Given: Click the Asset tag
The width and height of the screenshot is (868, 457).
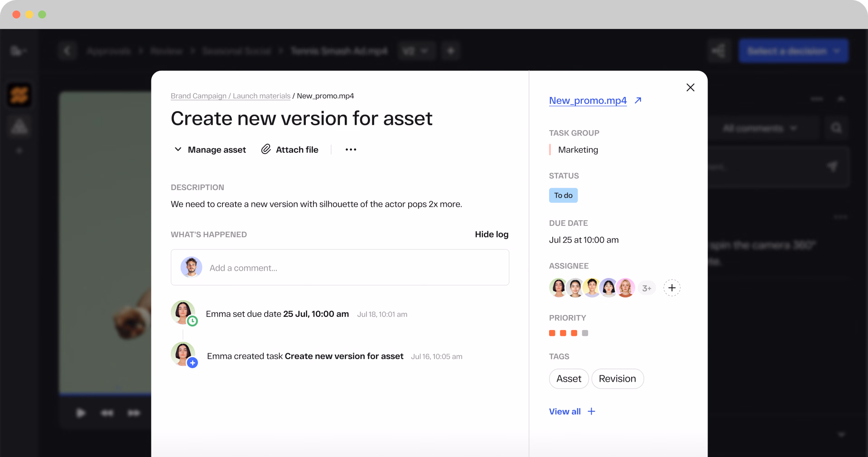Looking at the screenshot, I should coord(569,379).
